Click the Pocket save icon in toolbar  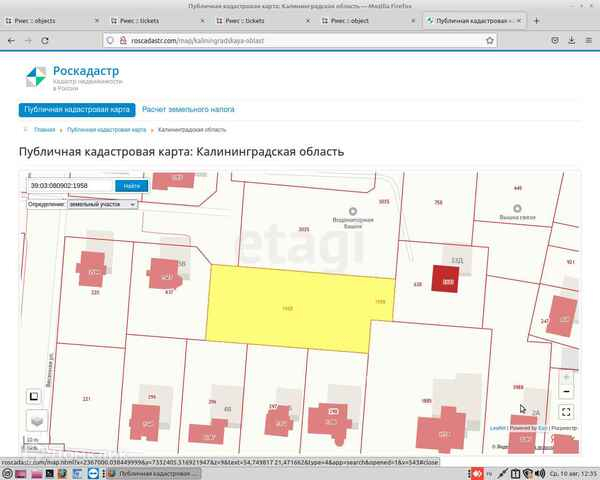coord(555,41)
